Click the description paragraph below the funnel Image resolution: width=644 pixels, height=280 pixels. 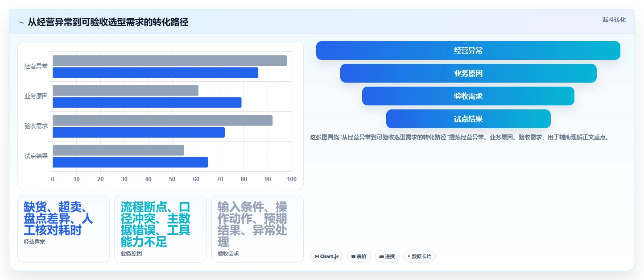coord(459,138)
